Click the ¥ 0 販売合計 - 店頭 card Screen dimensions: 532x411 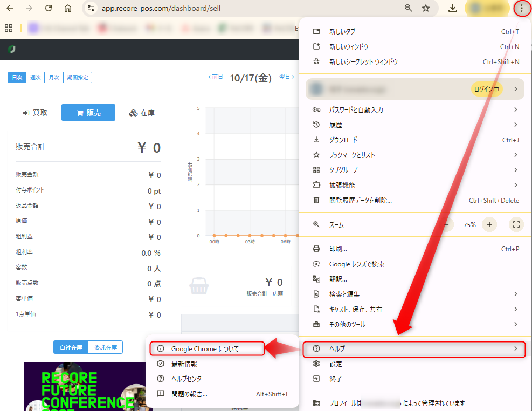tap(237, 287)
